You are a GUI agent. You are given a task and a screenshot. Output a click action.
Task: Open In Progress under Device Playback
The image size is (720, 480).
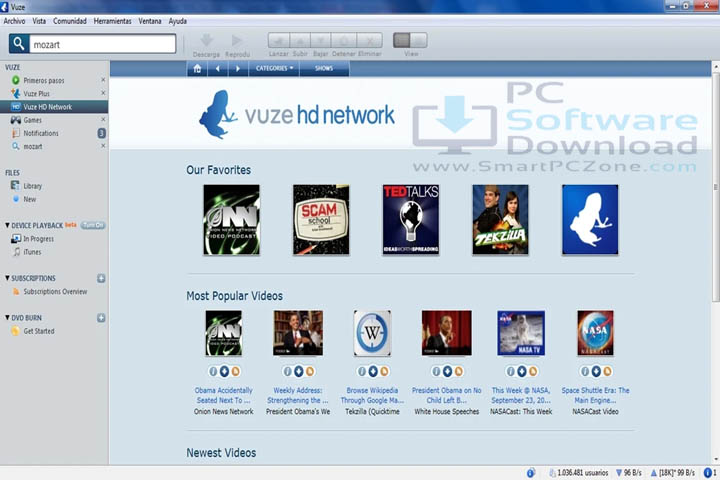pos(39,239)
